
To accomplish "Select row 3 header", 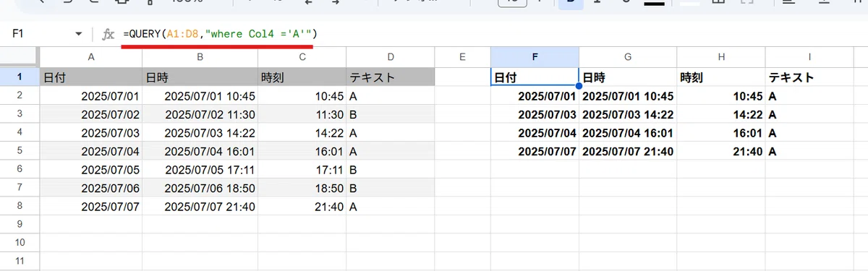I will point(20,114).
